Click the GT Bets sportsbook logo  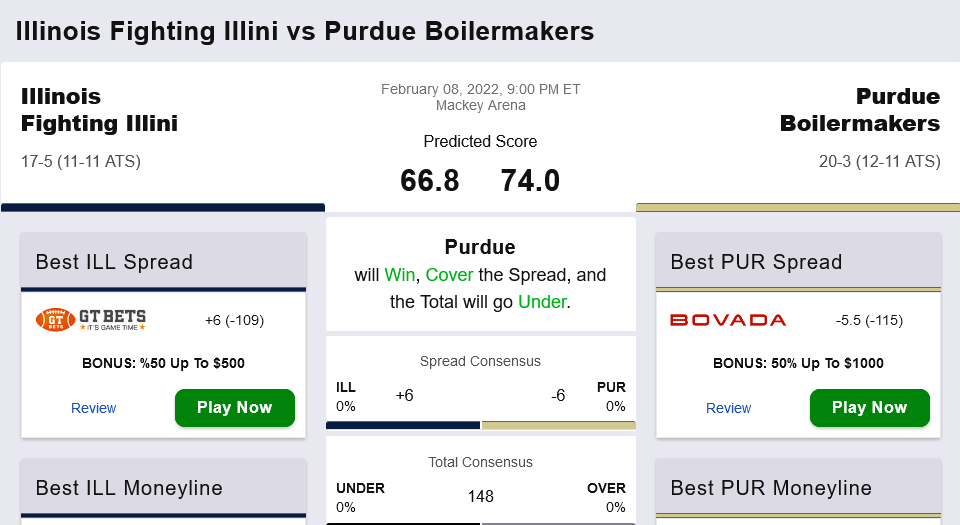point(91,320)
